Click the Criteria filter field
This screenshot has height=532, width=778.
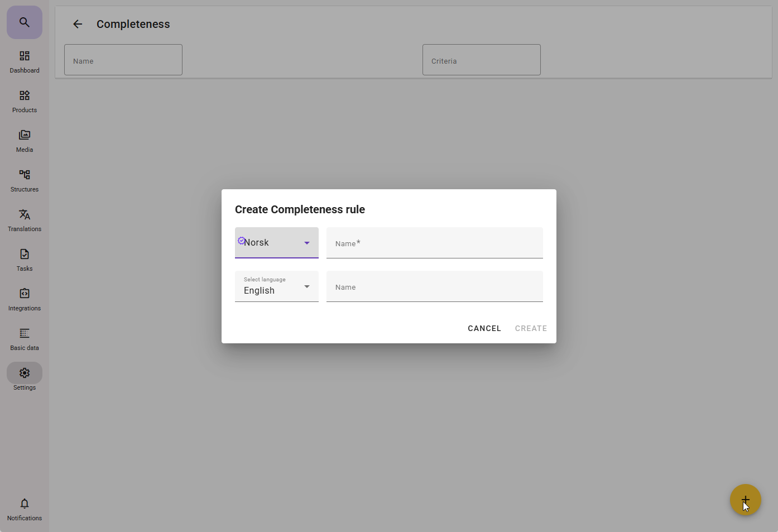click(x=481, y=60)
